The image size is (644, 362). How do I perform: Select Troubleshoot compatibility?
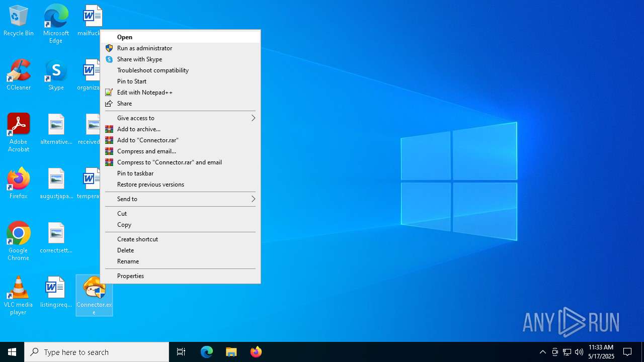click(x=181, y=70)
